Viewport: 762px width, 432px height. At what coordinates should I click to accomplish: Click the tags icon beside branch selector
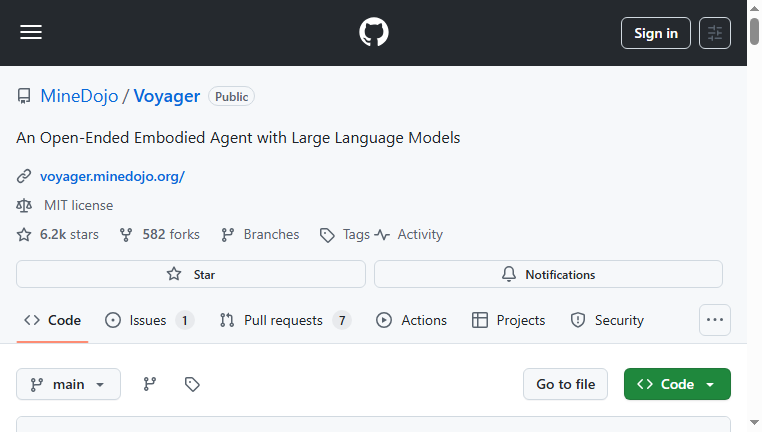(192, 384)
